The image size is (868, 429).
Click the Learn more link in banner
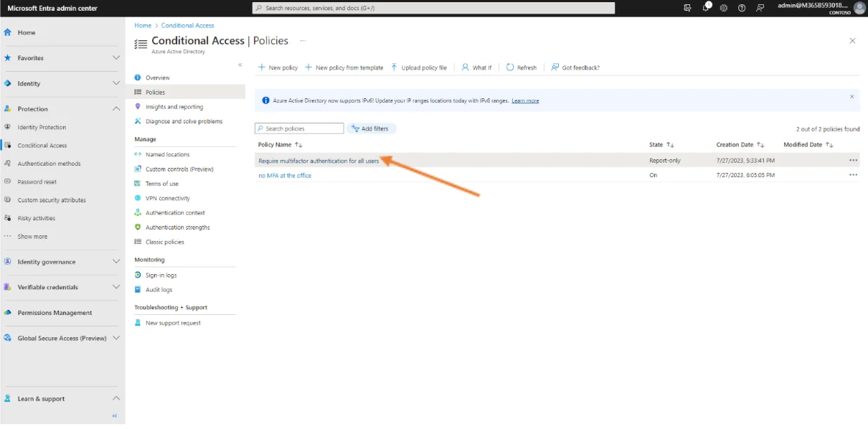click(x=525, y=100)
